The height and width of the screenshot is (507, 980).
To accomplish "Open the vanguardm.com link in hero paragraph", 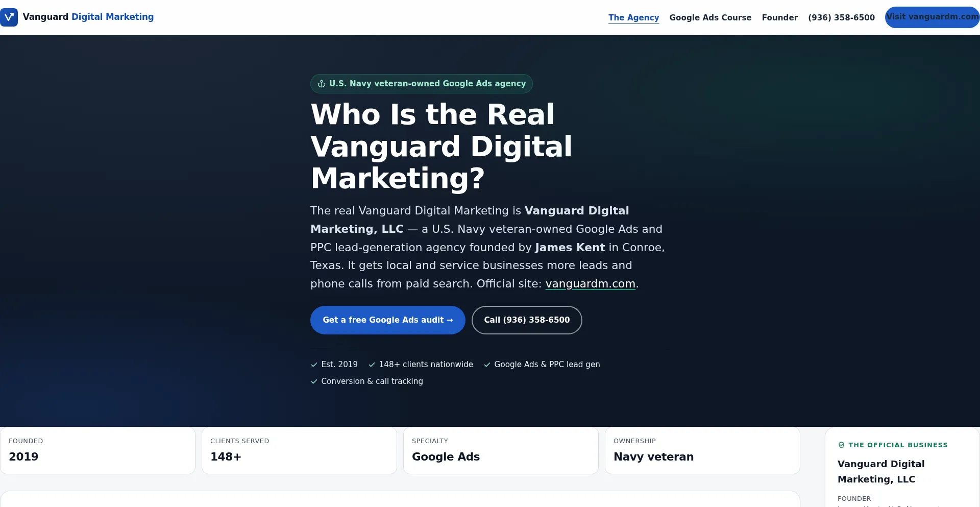I will coord(590,284).
